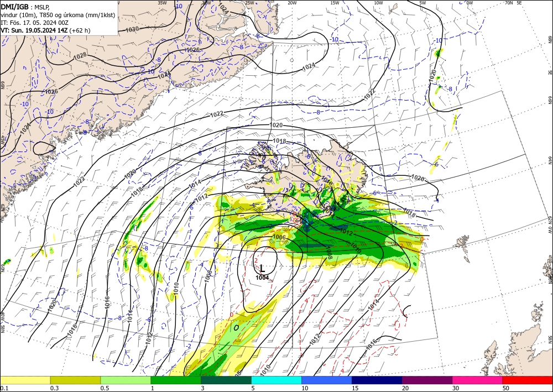553x392 pixels.
Task: Click the 15 value on the legend scale
Action: pos(355,388)
